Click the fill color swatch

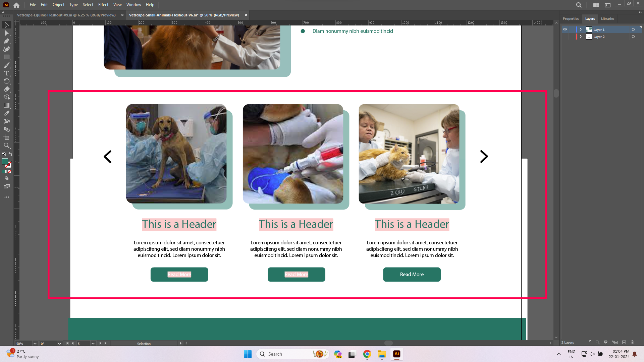click(x=5, y=162)
